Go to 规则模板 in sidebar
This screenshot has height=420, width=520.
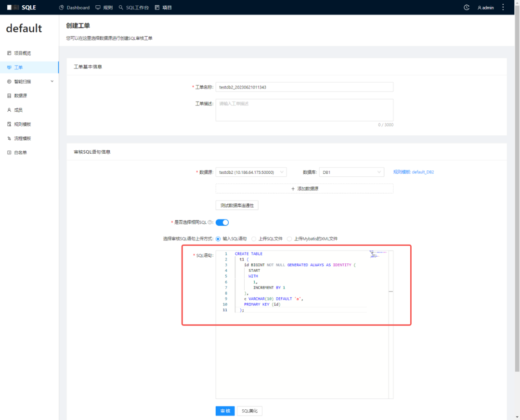pyautogui.click(x=29, y=124)
